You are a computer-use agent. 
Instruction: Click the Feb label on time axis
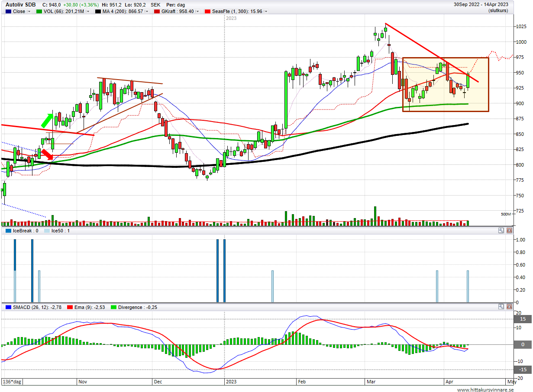(302, 382)
